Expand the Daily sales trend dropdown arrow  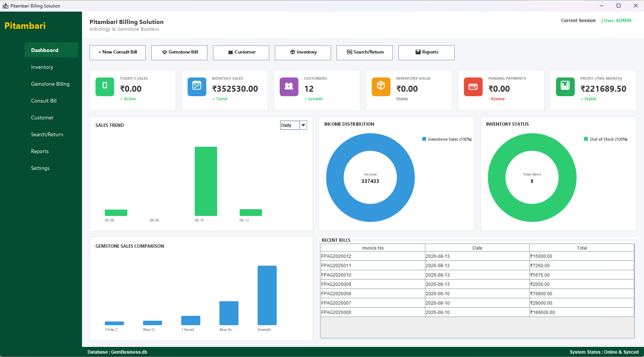(303, 125)
